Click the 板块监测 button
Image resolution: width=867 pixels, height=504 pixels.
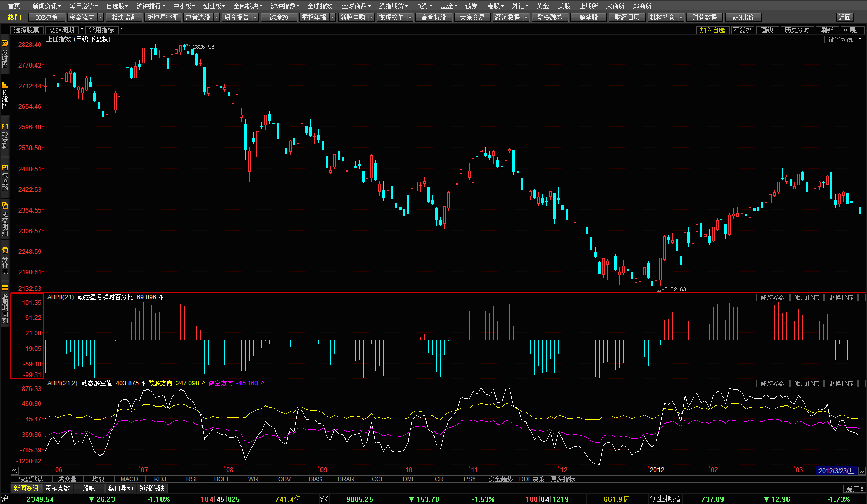[124, 18]
